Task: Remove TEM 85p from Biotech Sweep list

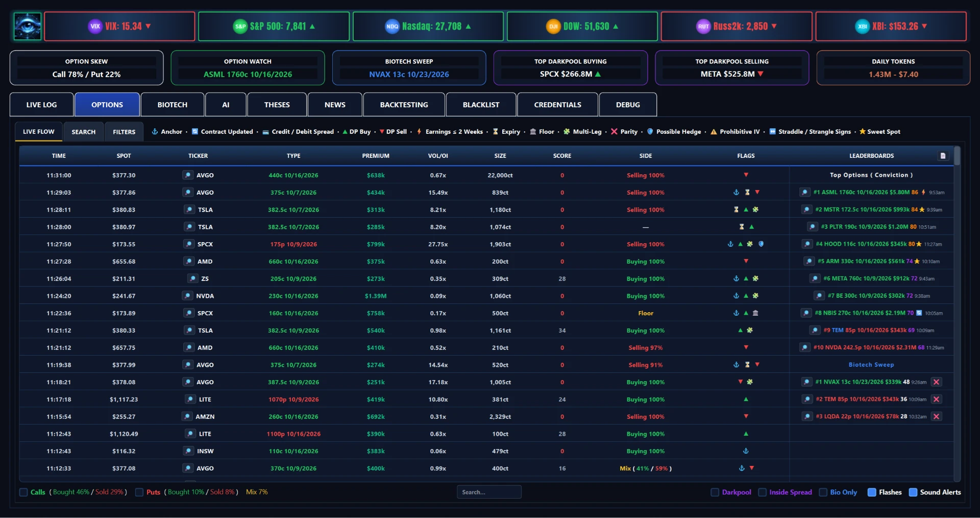Action: [936, 399]
